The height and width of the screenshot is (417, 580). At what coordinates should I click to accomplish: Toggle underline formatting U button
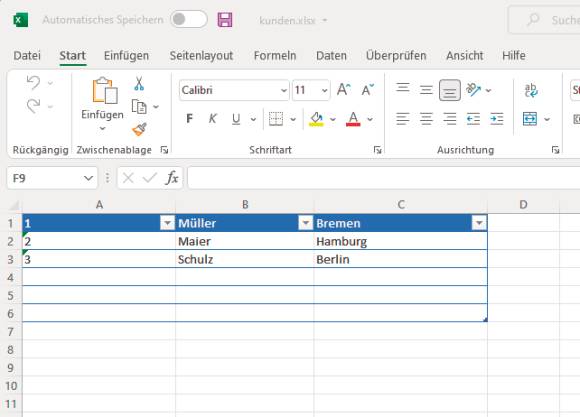tap(236, 119)
